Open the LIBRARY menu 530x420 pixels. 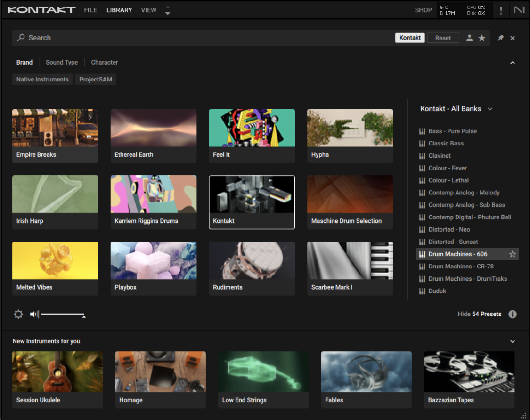119,10
